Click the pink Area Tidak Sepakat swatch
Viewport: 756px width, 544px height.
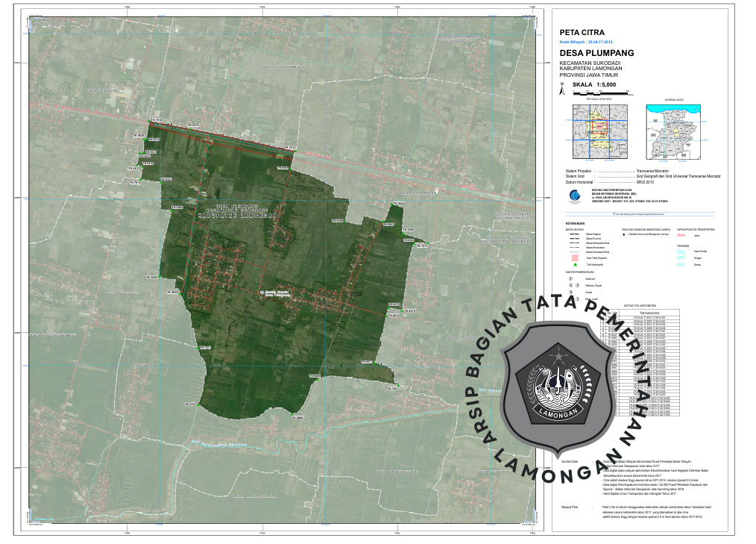(576, 257)
